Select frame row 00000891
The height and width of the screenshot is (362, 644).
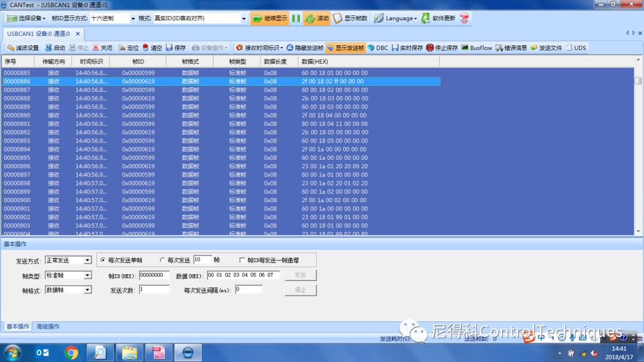pyautogui.click(x=221, y=123)
